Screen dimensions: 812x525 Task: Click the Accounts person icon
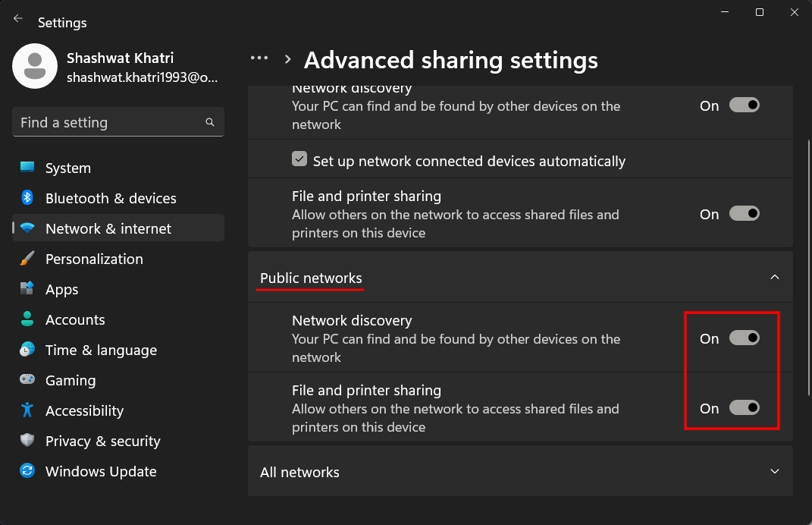(x=27, y=319)
